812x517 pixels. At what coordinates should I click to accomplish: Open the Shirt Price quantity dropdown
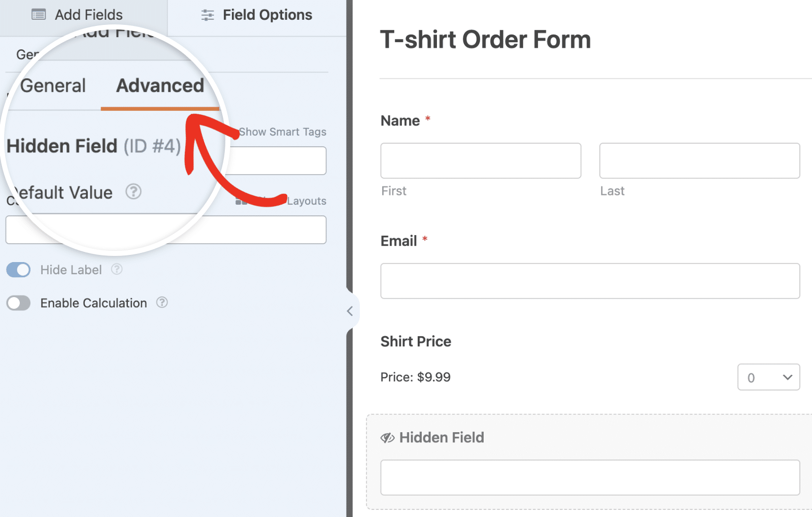pyautogui.click(x=768, y=377)
